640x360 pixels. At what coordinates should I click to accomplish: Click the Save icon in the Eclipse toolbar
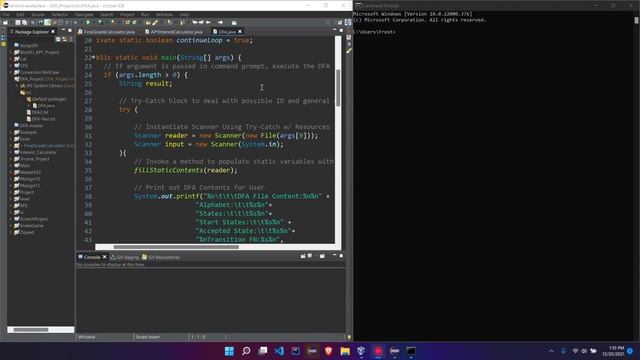point(18,22)
